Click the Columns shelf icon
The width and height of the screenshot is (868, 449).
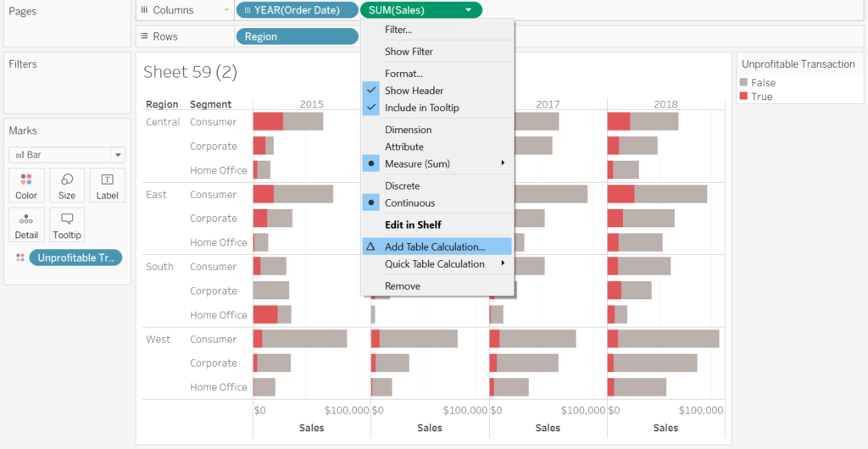pos(144,10)
